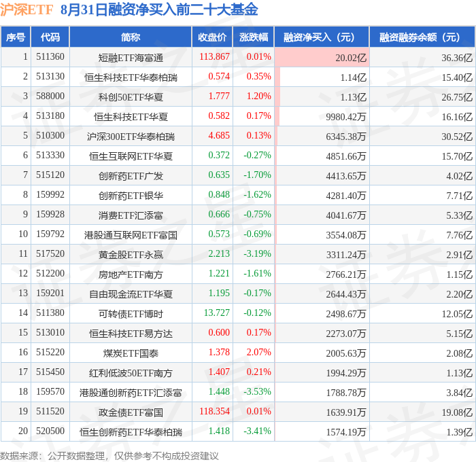Select fund code 520500 in last row
Viewport: 476px width, 462px height.
pos(50,431)
